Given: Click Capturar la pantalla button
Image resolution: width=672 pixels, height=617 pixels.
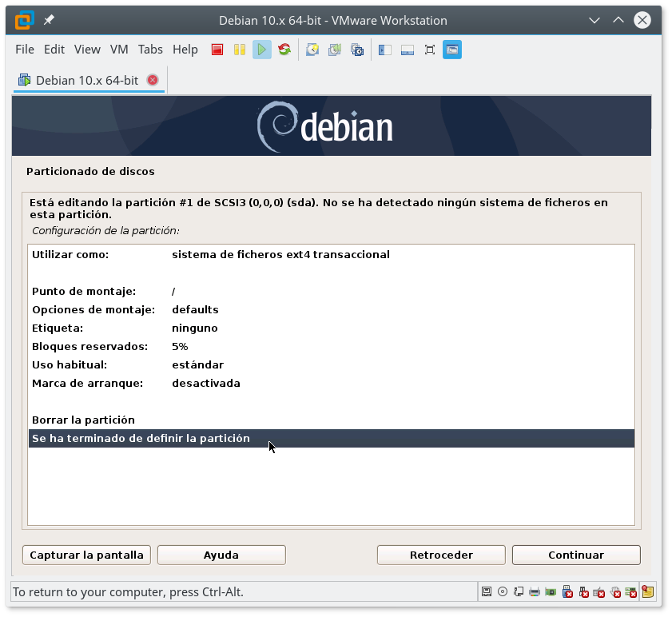Looking at the screenshot, I should coord(86,555).
